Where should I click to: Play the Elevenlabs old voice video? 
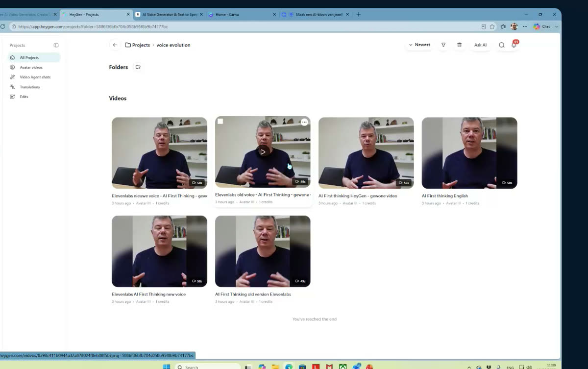(x=263, y=151)
